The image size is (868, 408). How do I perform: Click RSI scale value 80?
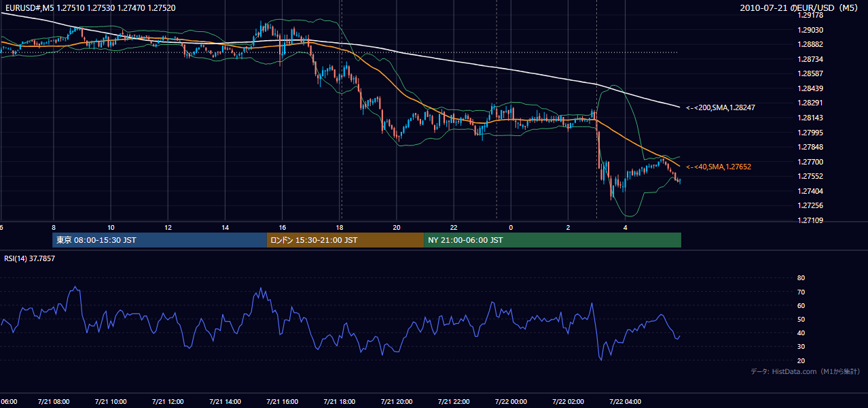click(801, 278)
